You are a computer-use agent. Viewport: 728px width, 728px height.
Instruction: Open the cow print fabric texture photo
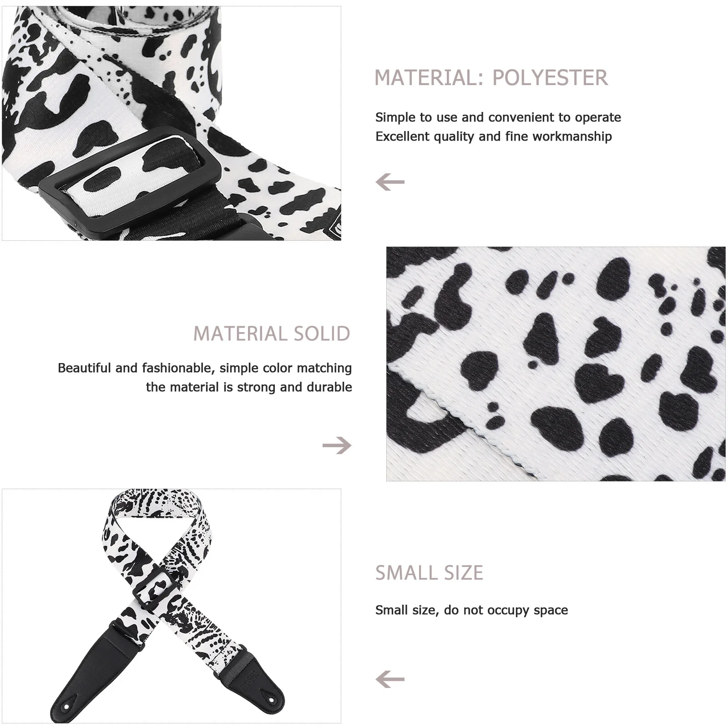point(556,364)
